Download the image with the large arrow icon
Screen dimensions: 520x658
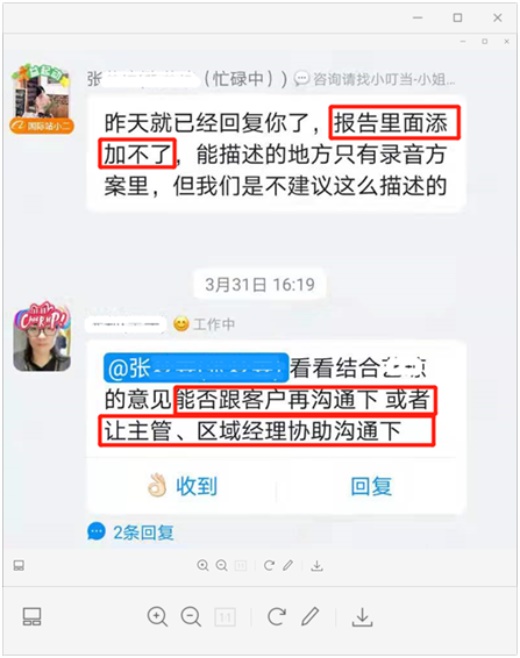pyautogui.click(x=362, y=617)
